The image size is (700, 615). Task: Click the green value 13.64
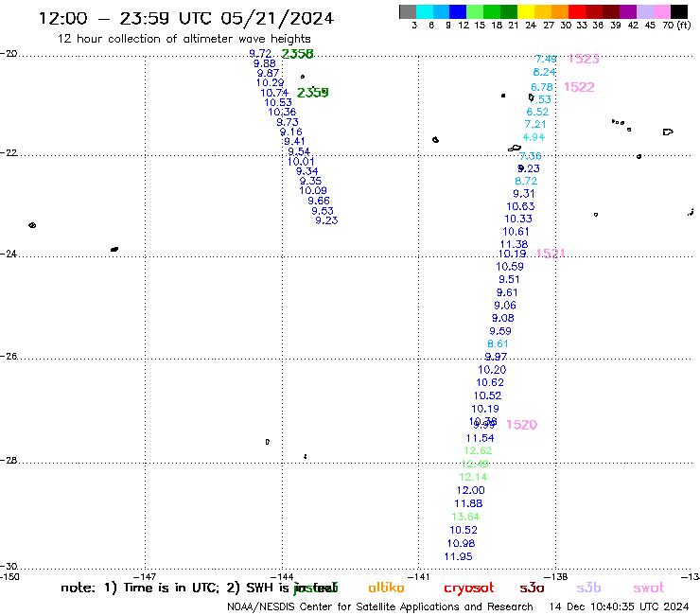pyautogui.click(x=465, y=517)
